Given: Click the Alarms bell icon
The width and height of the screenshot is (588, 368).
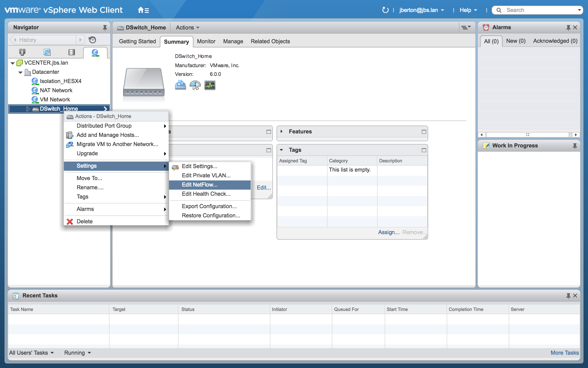Looking at the screenshot, I should point(486,27).
